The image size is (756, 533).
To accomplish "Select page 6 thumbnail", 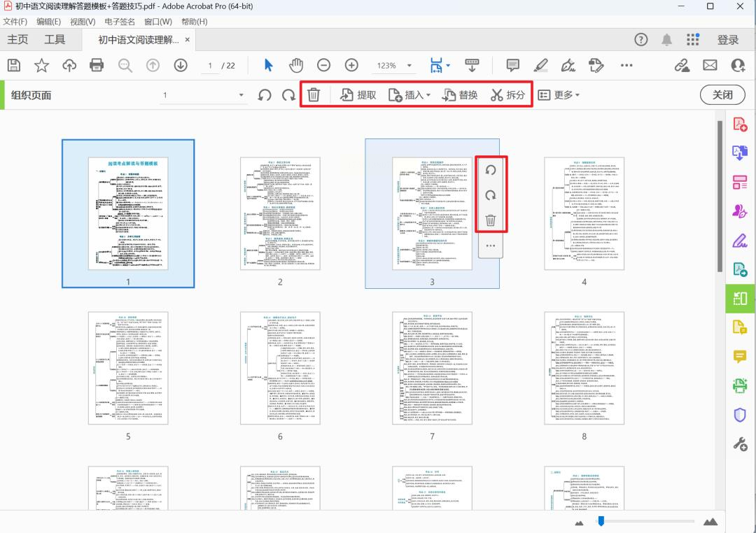I will [280, 368].
